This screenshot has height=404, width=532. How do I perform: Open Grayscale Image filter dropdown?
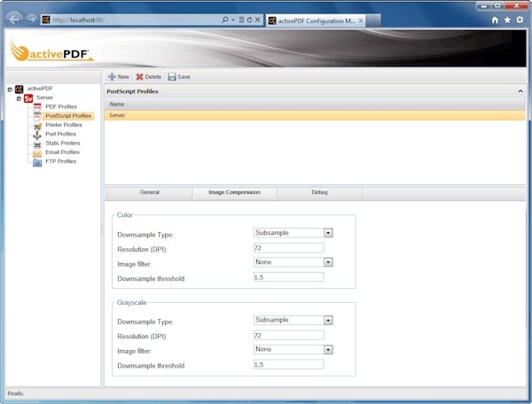pos(328,349)
